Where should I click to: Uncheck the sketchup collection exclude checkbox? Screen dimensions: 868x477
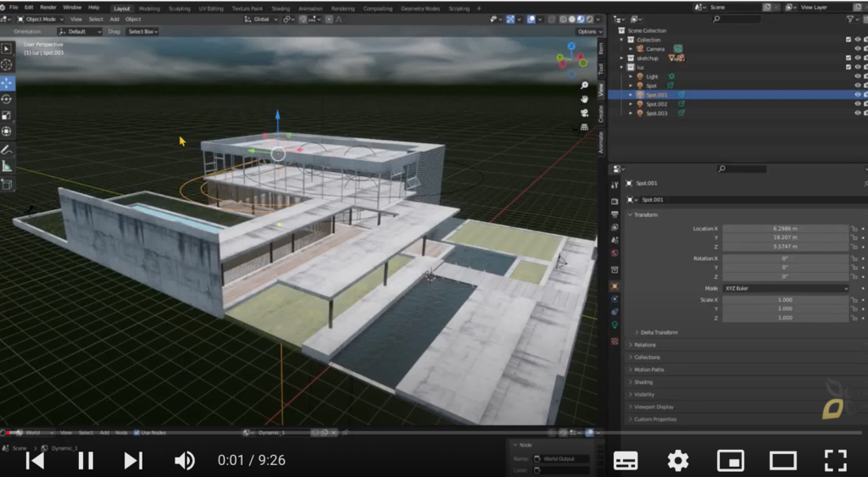[x=848, y=58]
